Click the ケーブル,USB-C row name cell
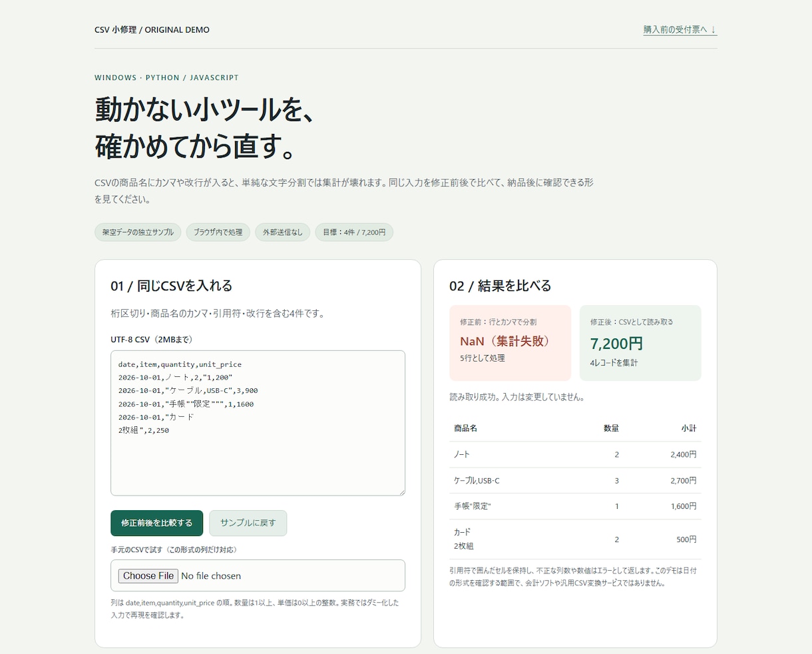The height and width of the screenshot is (654, 812). point(477,480)
